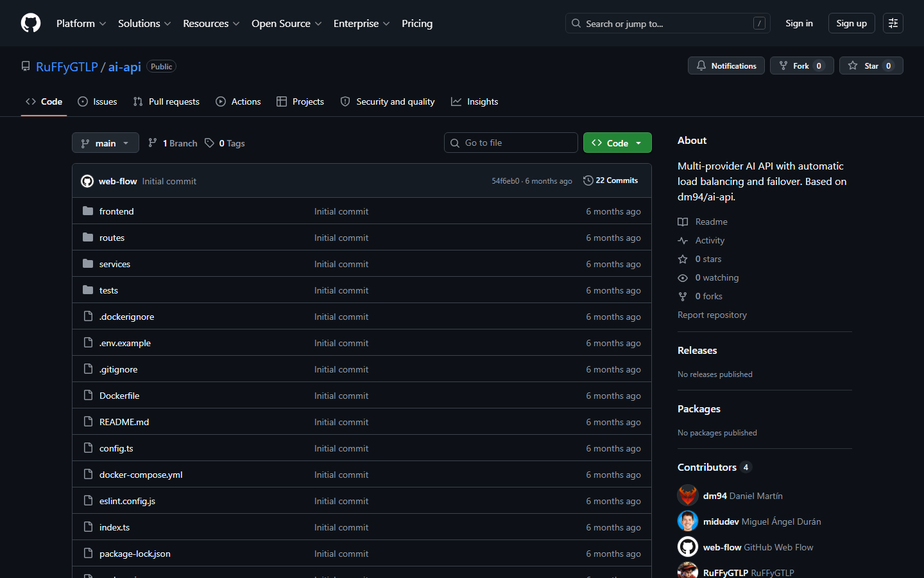Switch to the Issues tab
The image size is (924, 578).
coord(98,101)
